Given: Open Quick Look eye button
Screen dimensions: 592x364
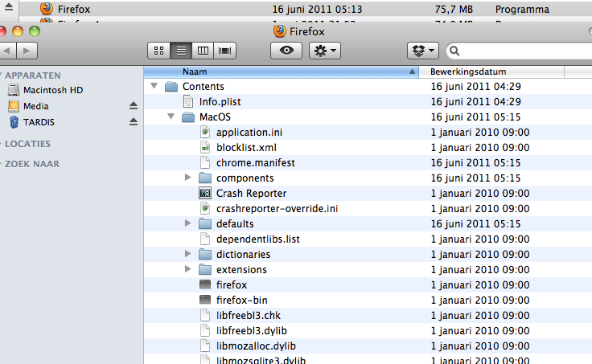Looking at the screenshot, I should [x=286, y=51].
